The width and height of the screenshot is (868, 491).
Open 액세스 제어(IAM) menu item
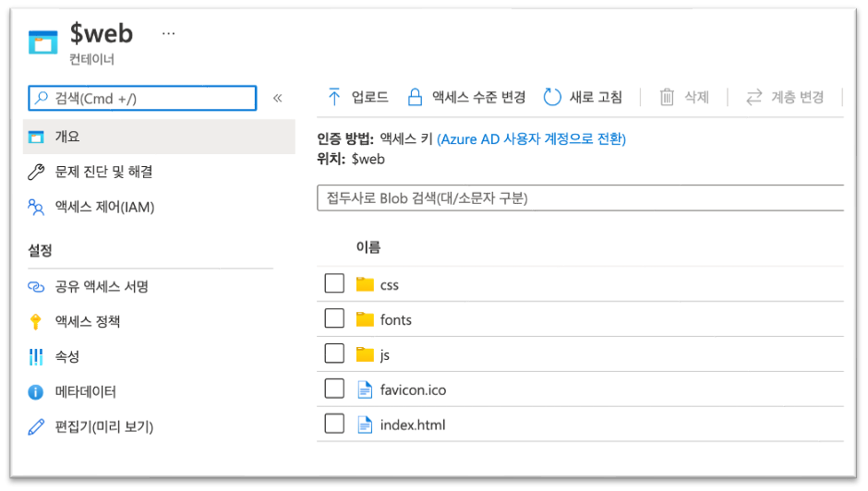[104, 207]
